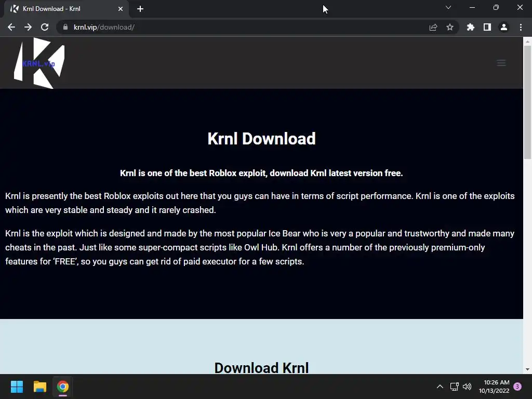Switch to the Krnl Download - Krnl tab

64,9
